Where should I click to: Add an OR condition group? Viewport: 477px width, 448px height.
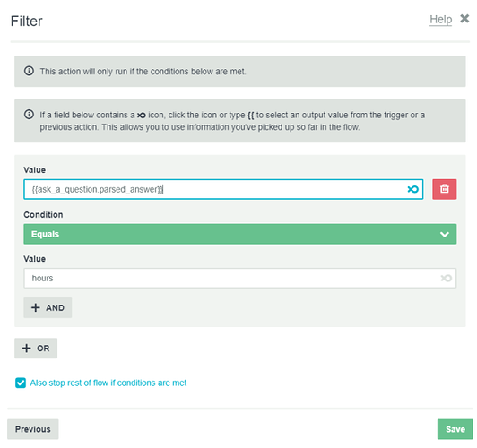point(36,348)
